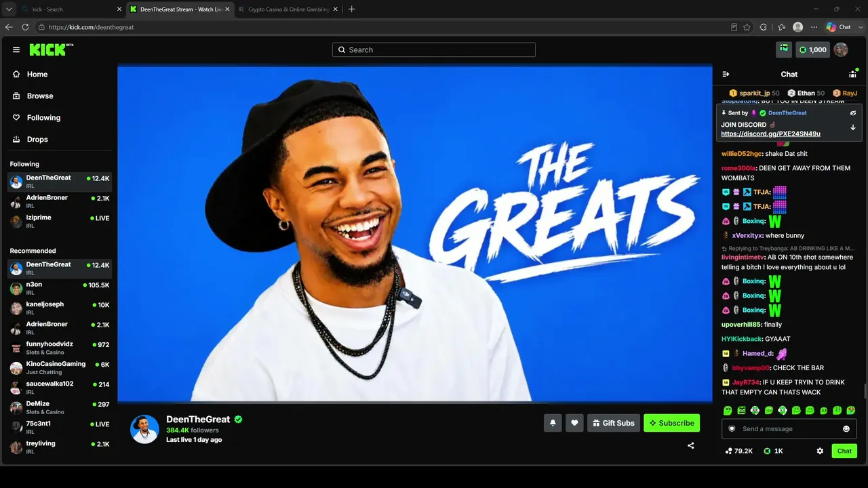Switch to the Crypto Casino tab

pos(288,9)
